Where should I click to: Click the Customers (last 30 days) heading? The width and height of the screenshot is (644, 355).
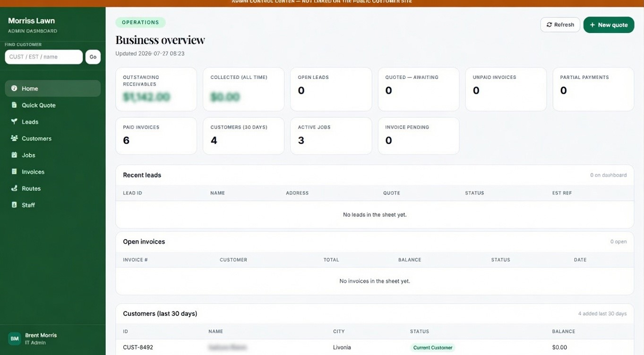coord(160,313)
